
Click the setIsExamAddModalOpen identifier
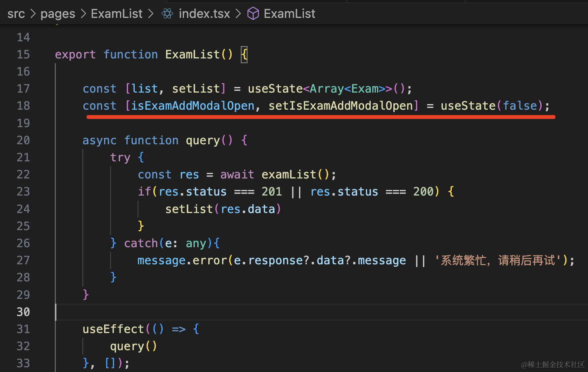[x=340, y=106]
